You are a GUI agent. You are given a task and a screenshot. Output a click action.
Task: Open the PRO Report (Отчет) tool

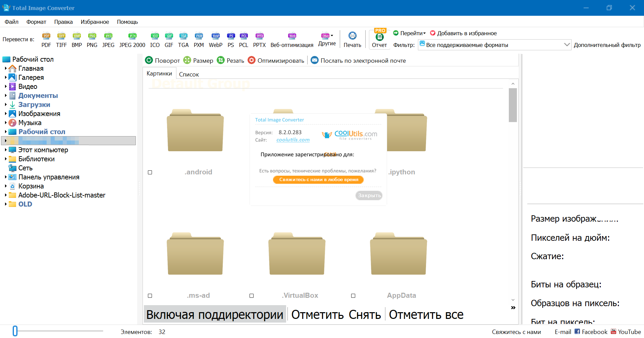pos(379,40)
